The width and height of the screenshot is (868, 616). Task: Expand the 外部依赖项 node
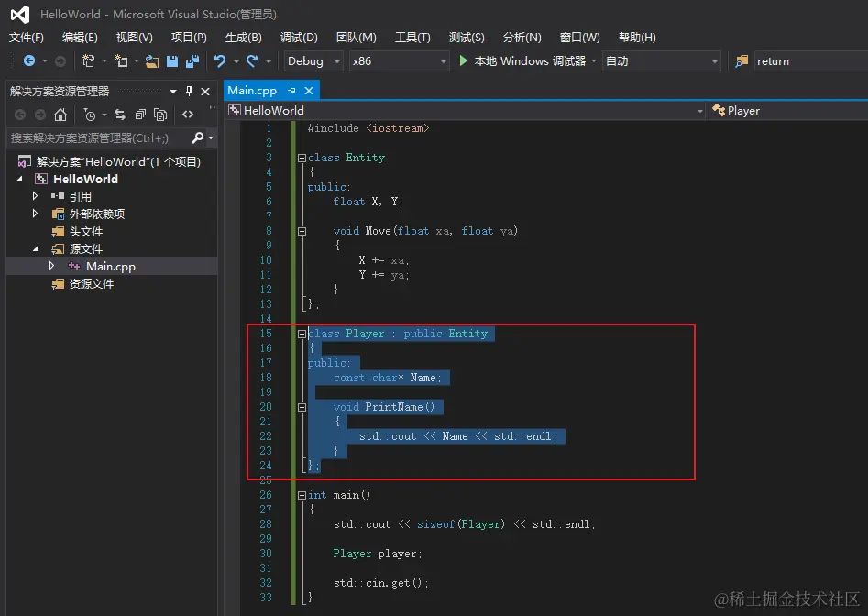[x=35, y=213]
